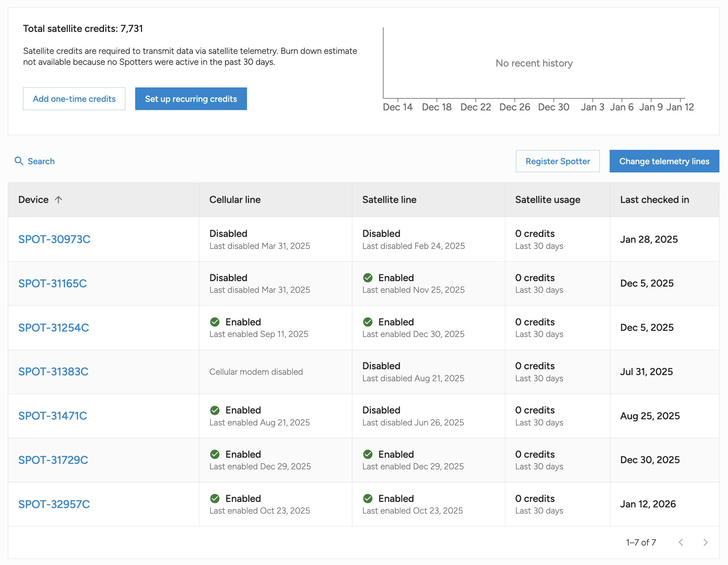Click previous page chevron in pagination
Viewport: 728px width, 565px height.
[x=681, y=542]
